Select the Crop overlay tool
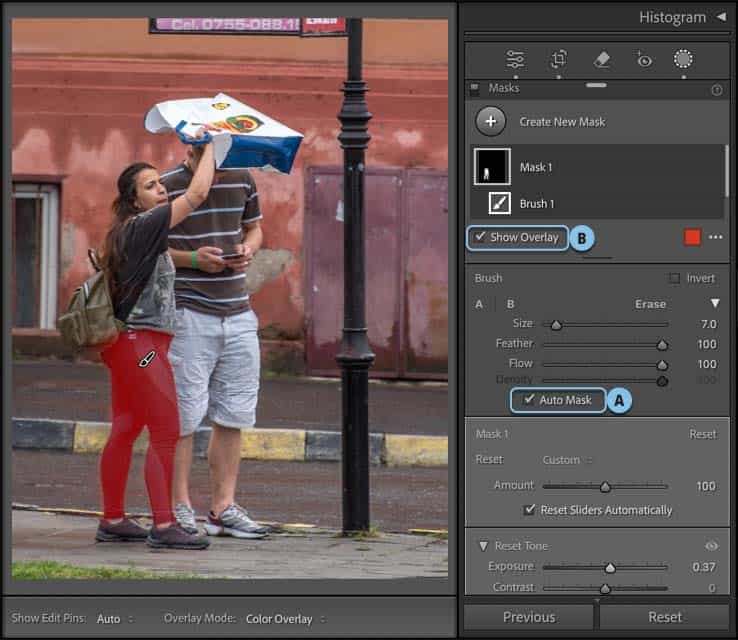 point(559,59)
